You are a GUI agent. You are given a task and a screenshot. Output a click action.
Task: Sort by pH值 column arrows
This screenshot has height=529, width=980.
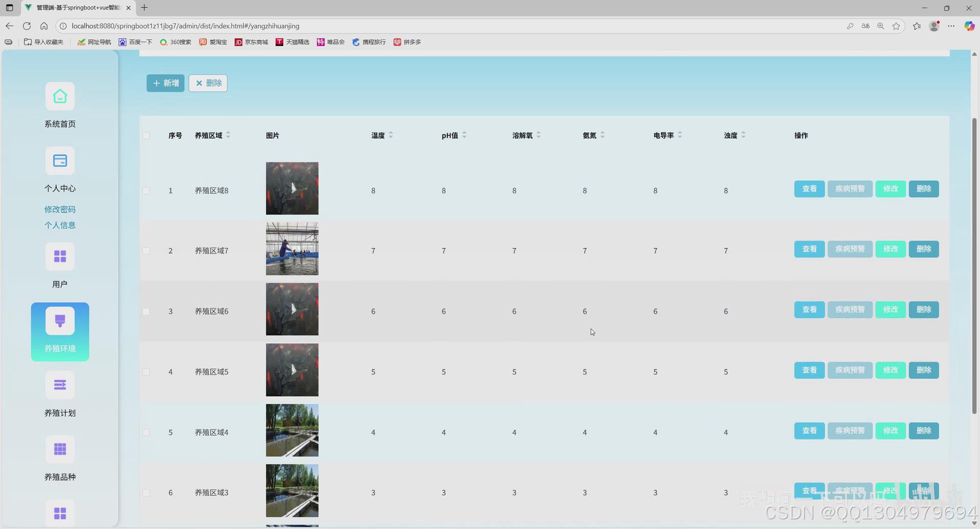(x=464, y=135)
